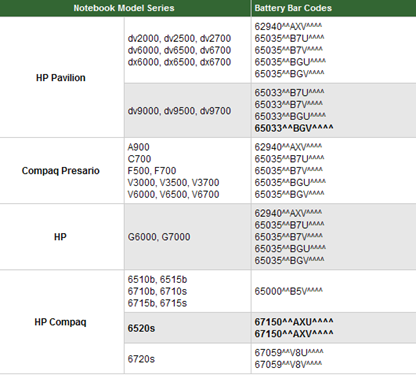Click the "V6000, V6500, V6700" model line
This screenshot has height=375, width=416.
pos(173,194)
